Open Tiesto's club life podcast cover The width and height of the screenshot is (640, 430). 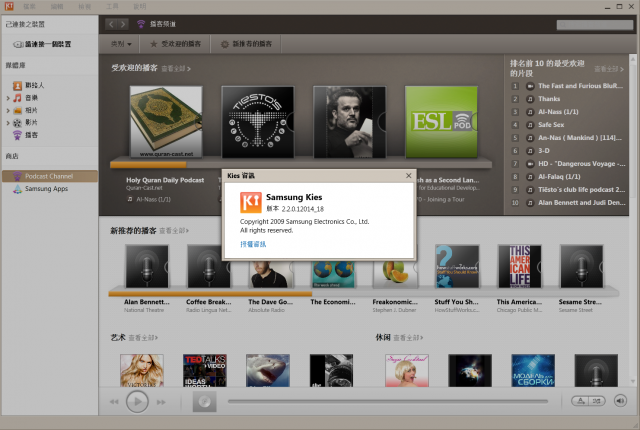pos(258,122)
